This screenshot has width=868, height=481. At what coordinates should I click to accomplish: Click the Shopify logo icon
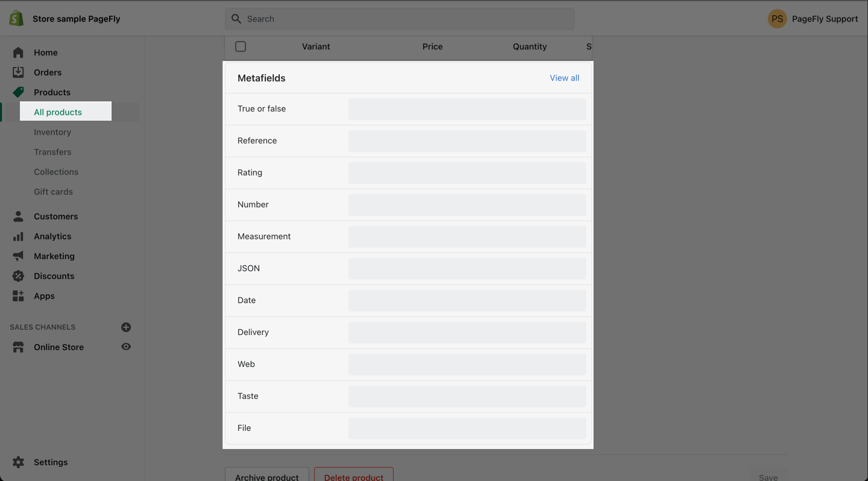[x=16, y=18]
